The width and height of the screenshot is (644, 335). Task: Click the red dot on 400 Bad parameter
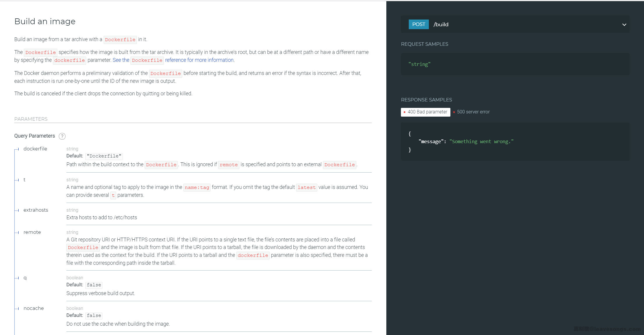click(404, 112)
